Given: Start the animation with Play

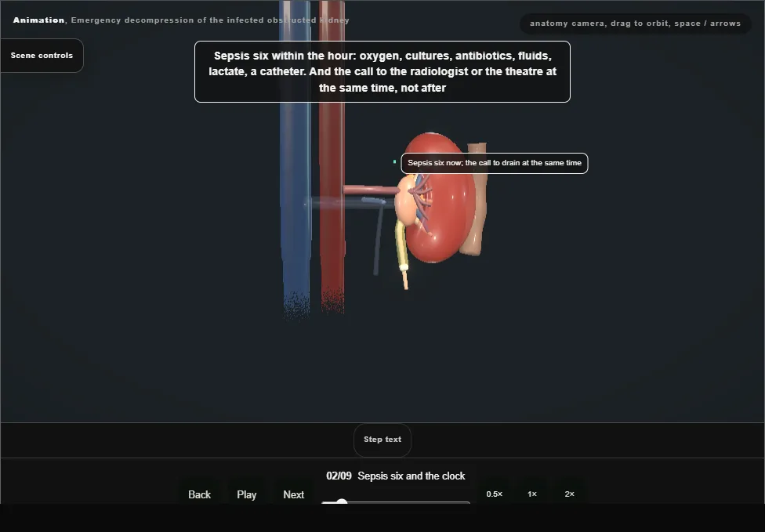Looking at the screenshot, I should click(246, 494).
